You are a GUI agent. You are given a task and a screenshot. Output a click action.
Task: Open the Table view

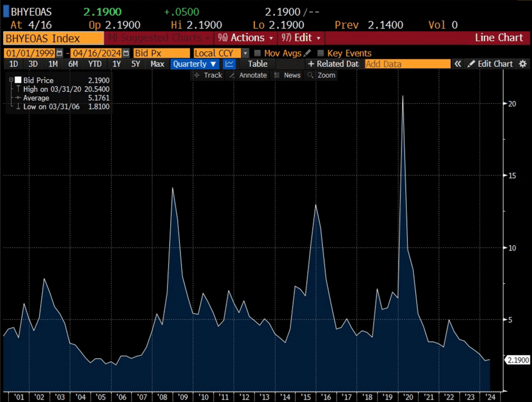[x=258, y=64]
